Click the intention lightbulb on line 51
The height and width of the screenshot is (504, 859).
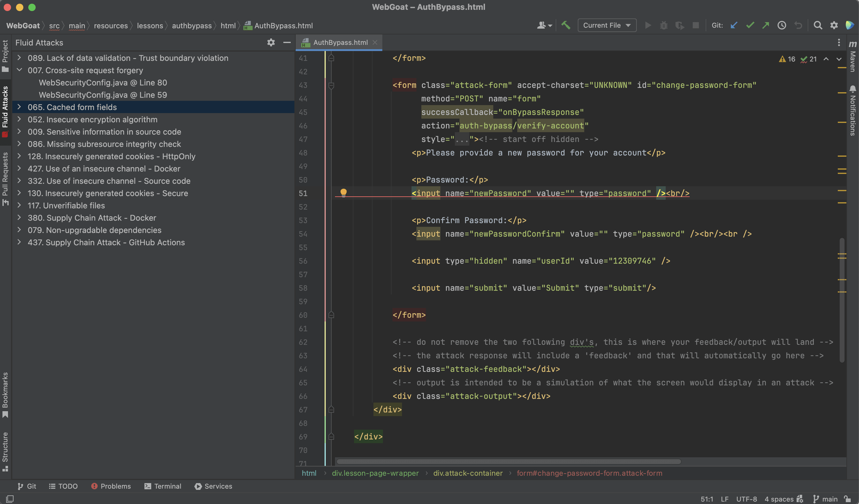tap(343, 193)
